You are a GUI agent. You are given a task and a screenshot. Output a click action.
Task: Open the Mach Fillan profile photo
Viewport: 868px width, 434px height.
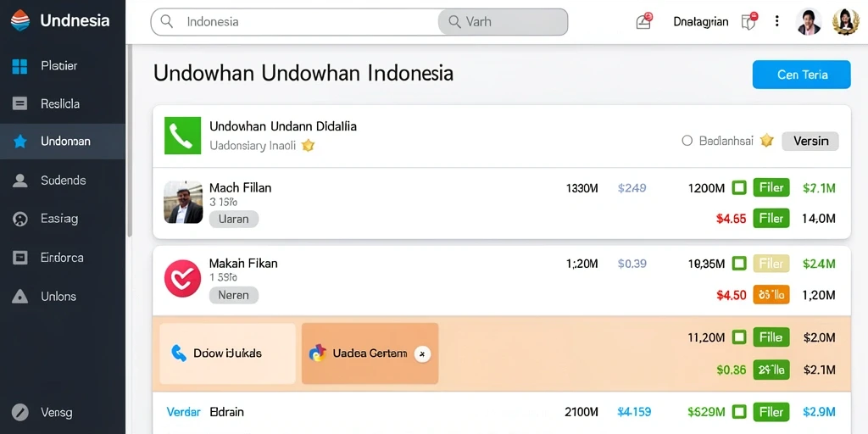(x=183, y=202)
